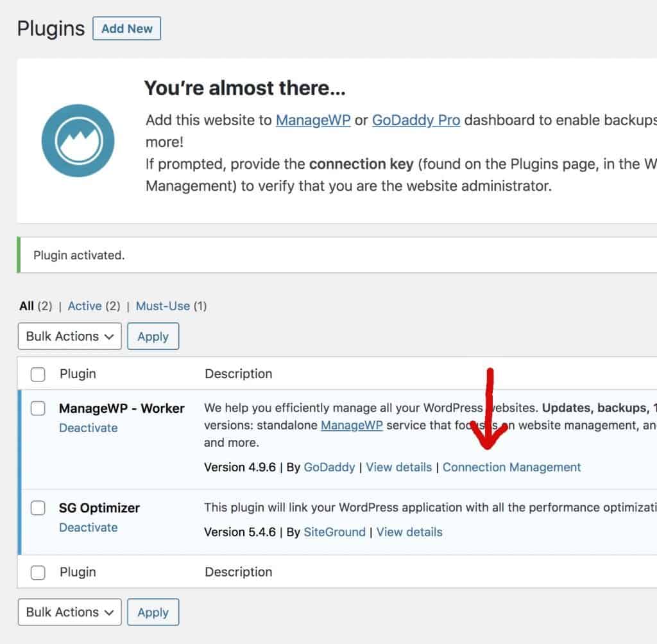Check the SG Optimizer plugin checkbox
Image resolution: width=657 pixels, height=644 pixels.
tap(38, 508)
